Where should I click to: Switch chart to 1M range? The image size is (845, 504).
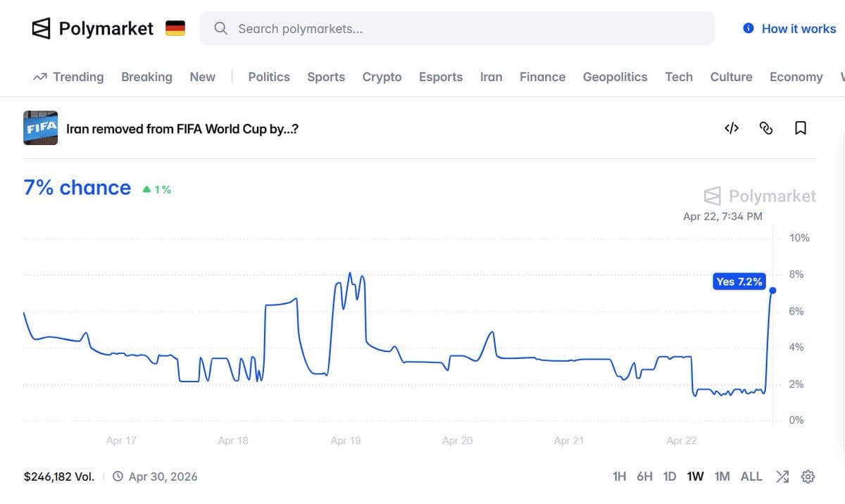[x=722, y=477]
